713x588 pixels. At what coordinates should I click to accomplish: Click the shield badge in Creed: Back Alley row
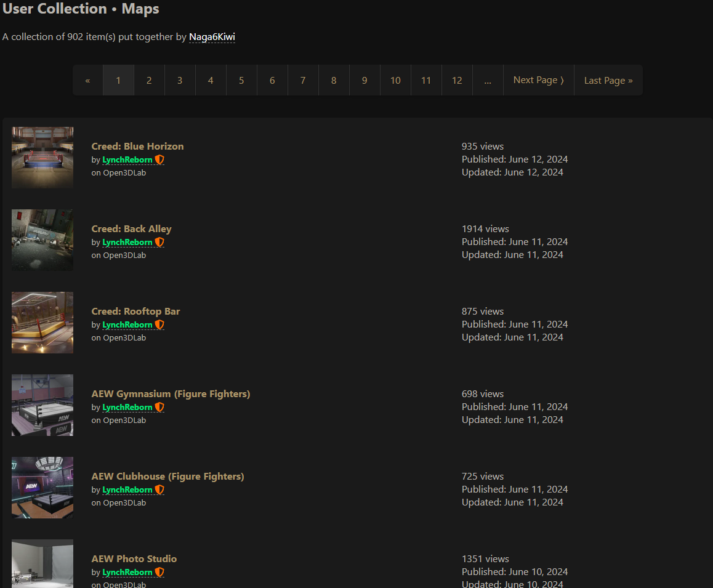(159, 242)
